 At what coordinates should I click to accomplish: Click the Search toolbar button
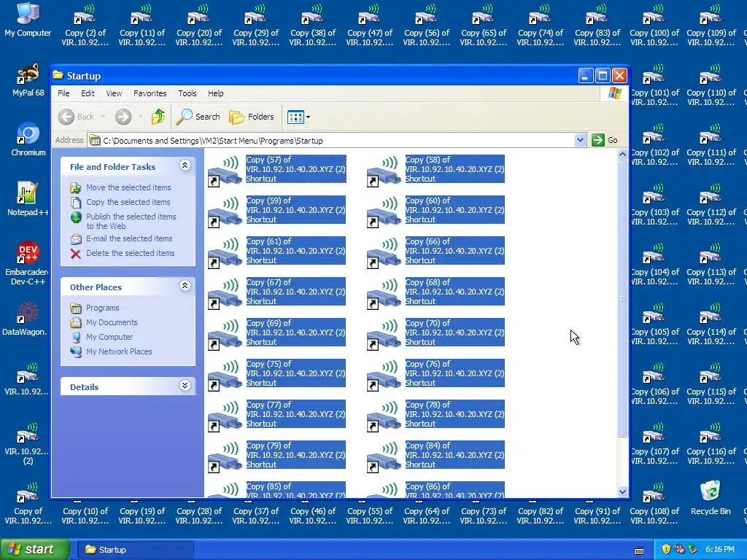(x=198, y=117)
